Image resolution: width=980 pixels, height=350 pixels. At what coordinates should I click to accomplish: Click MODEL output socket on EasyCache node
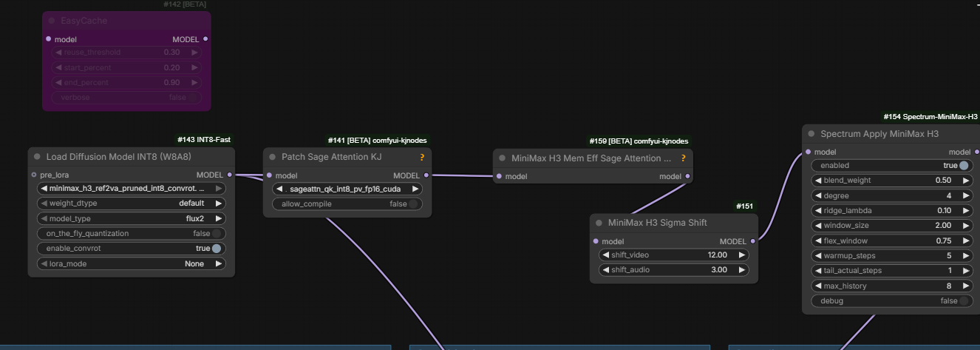(x=205, y=39)
